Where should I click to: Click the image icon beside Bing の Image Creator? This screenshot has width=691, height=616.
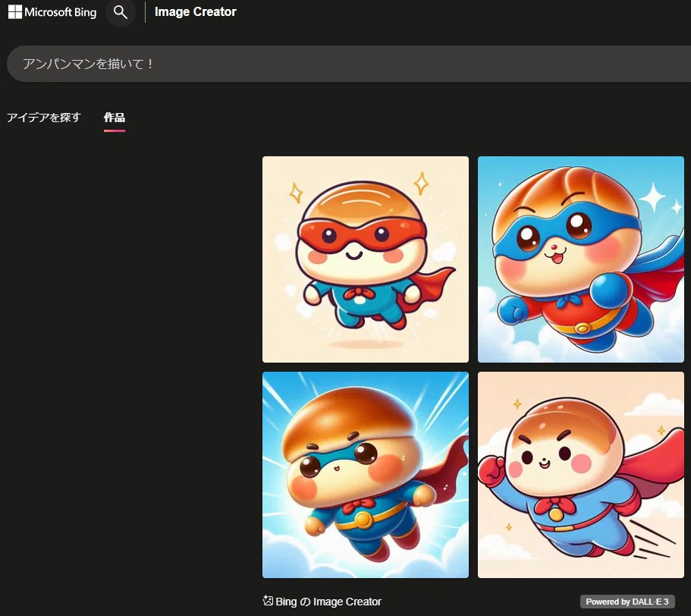[268, 601]
